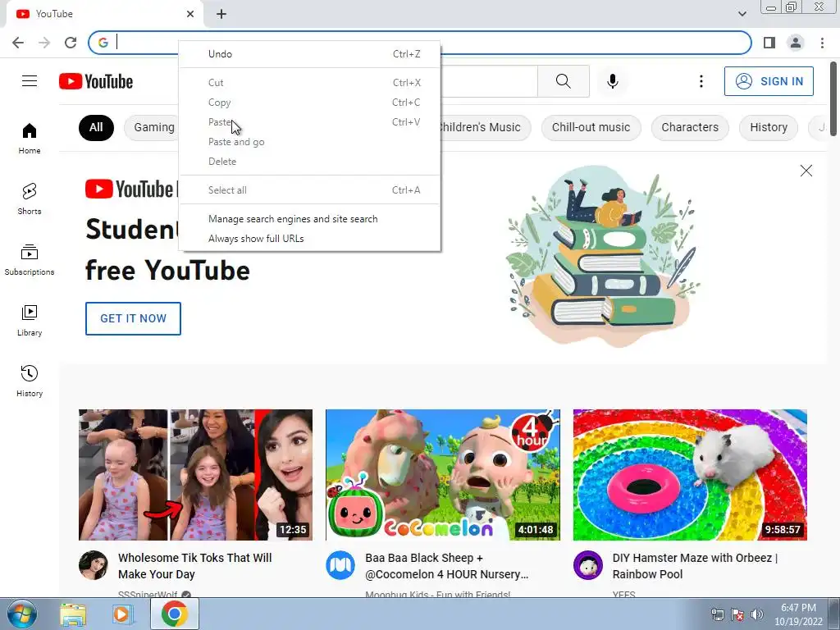Open the Chrome profile avatar icon

(796, 43)
